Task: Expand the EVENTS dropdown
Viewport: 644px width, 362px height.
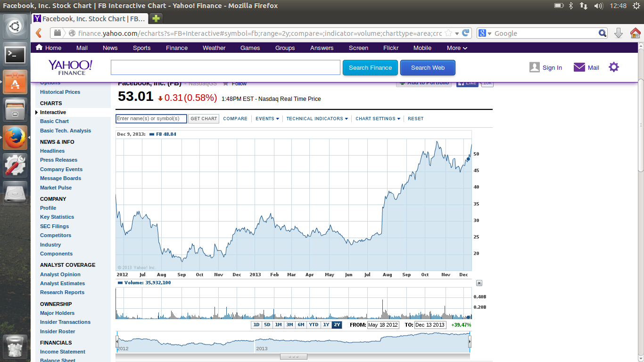Action: (x=267, y=119)
